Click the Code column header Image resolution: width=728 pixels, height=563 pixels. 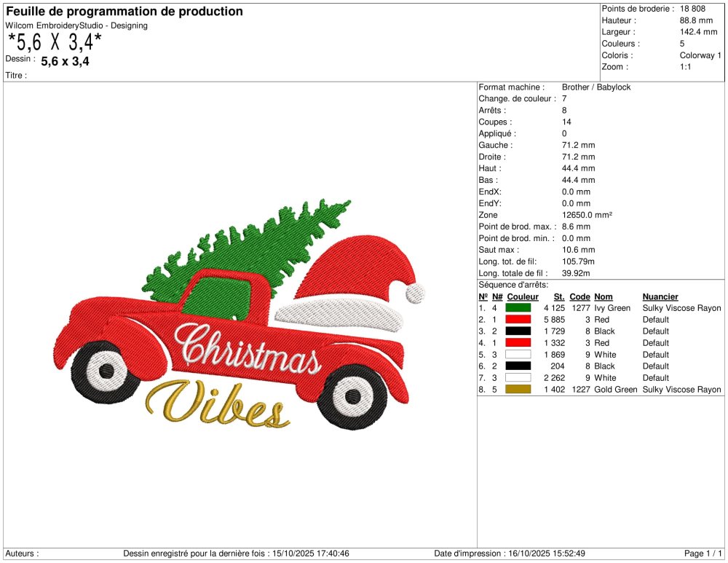click(579, 296)
